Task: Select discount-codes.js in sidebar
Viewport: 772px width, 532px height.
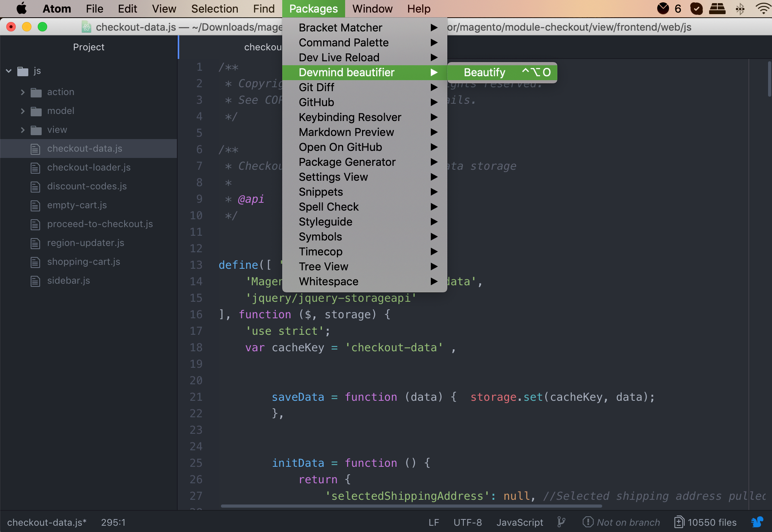Action: pos(87,186)
